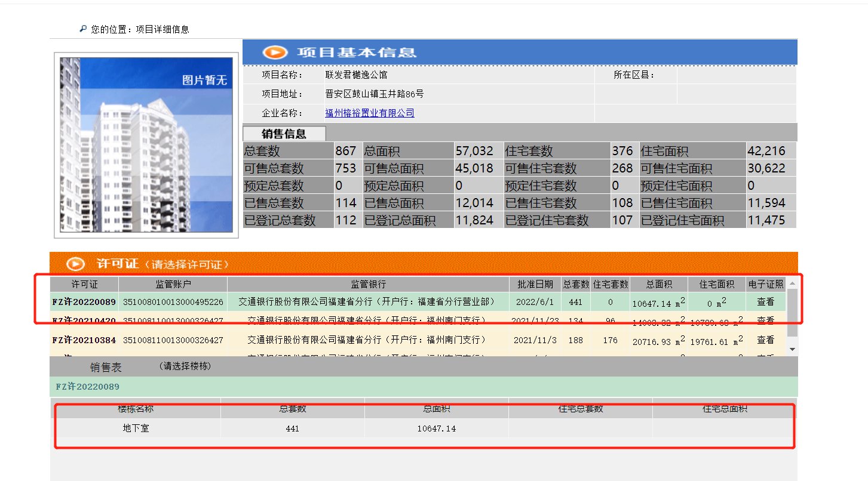Click the magnifier icon next to 您的位置
868x481 pixels.
(82, 28)
